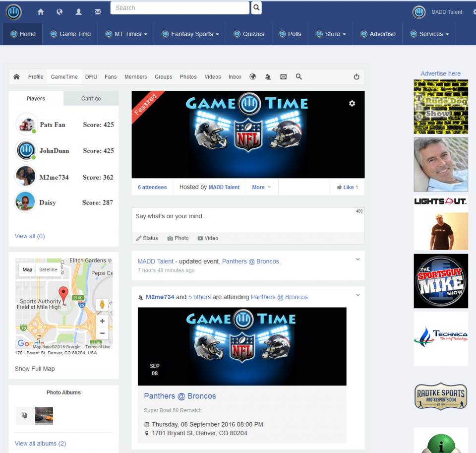
Task: Open Groups in the profile toolbar
Action: pyautogui.click(x=163, y=77)
